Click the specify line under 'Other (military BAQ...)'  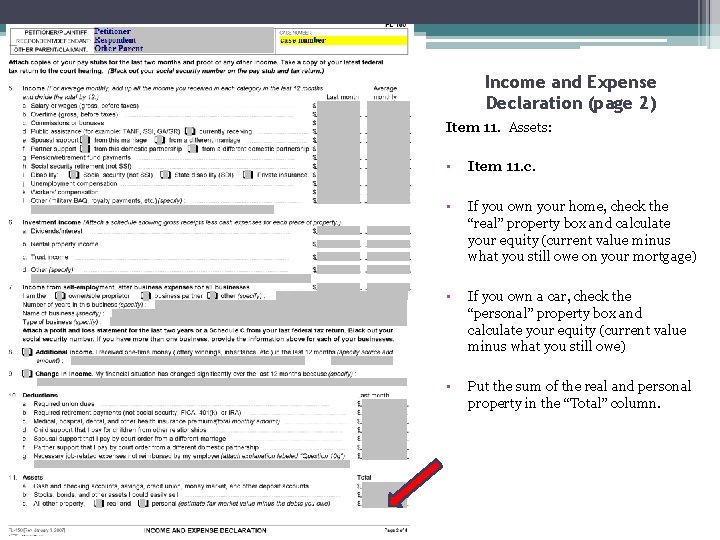pyautogui.click(x=152, y=209)
